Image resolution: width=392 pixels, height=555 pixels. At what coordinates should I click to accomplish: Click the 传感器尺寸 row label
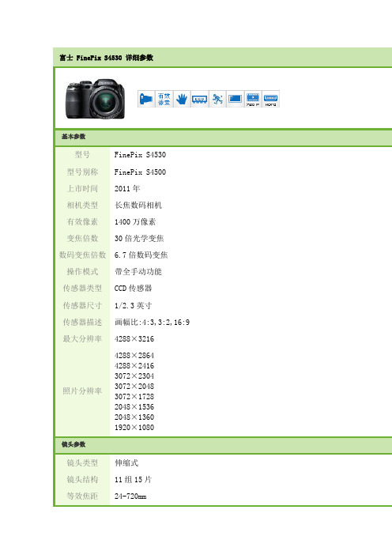(82, 306)
